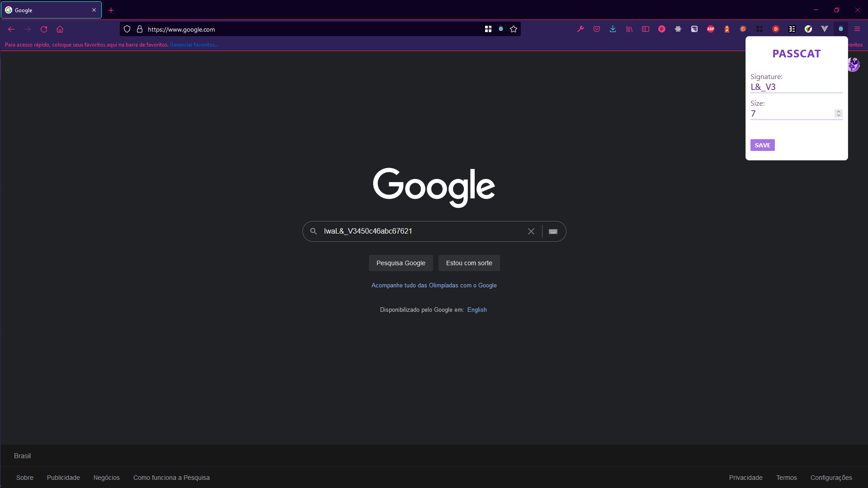Open the Firefox Library sidebar icon
This screenshot has width=868, height=488.
click(x=629, y=29)
